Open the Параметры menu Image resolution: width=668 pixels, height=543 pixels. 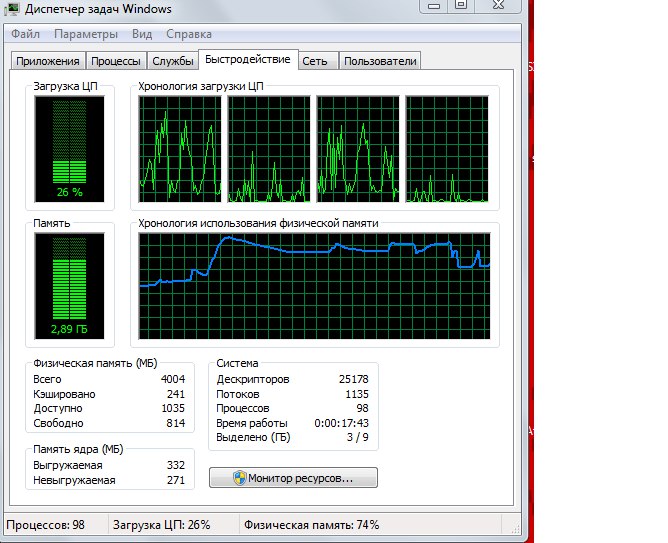(x=86, y=34)
